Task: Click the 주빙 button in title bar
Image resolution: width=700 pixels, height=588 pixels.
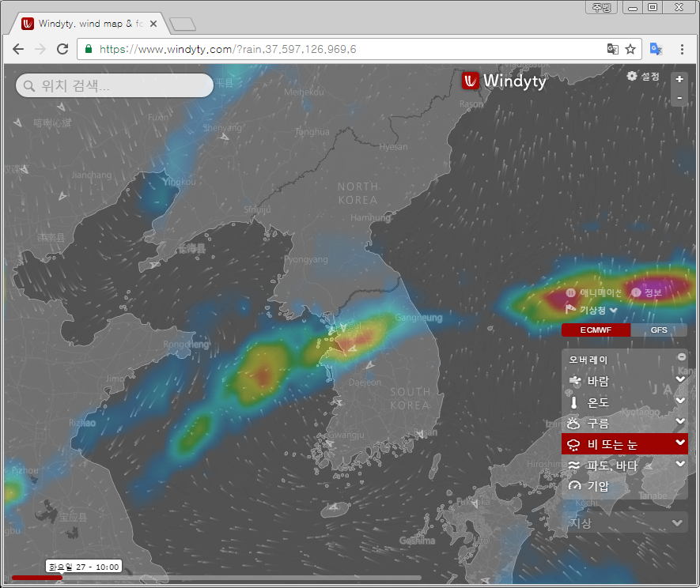Action: (601, 7)
